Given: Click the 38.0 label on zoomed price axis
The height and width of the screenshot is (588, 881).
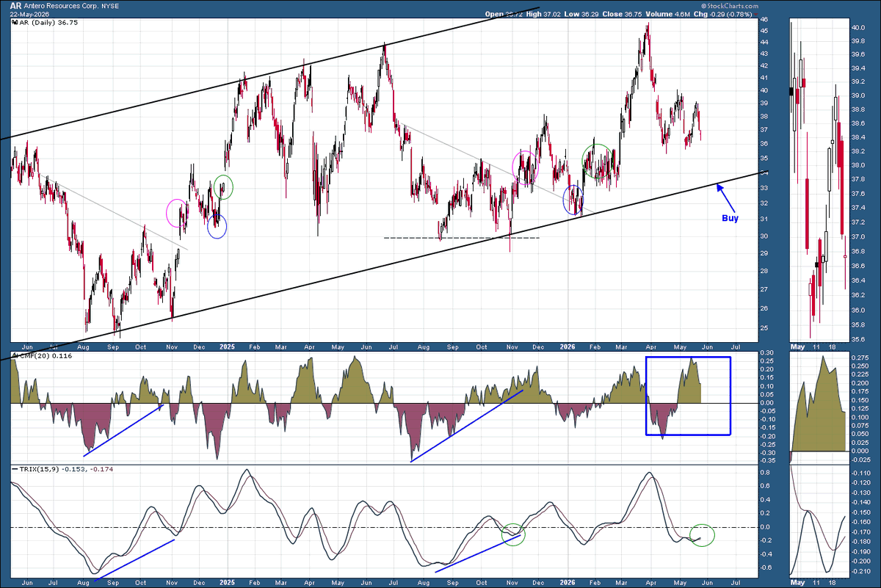Looking at the screenshot, I should click(x=858, y=166).
